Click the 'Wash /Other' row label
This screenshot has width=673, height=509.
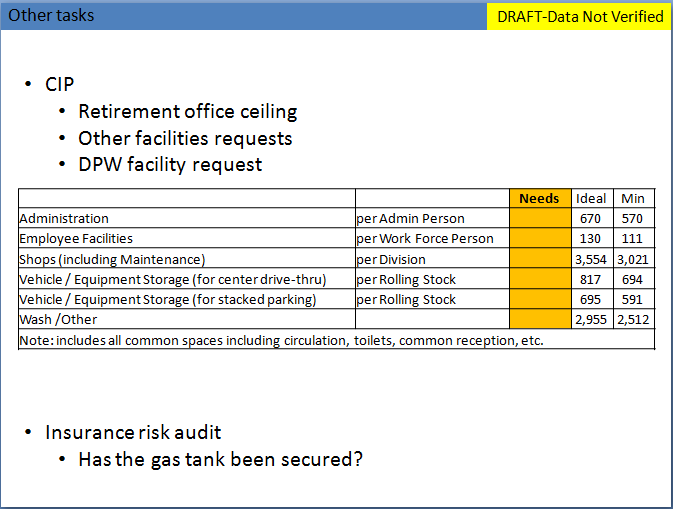tap(58, 319)
